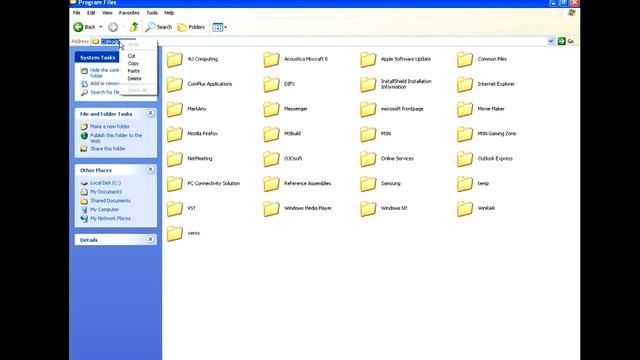Open the File menu
The image size is (640, 360).
coord(76,13)
